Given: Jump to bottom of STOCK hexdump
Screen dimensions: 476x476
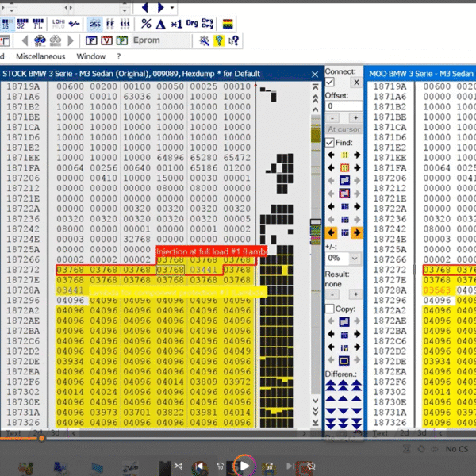Looking at the screenshot, I should point(316,422).
